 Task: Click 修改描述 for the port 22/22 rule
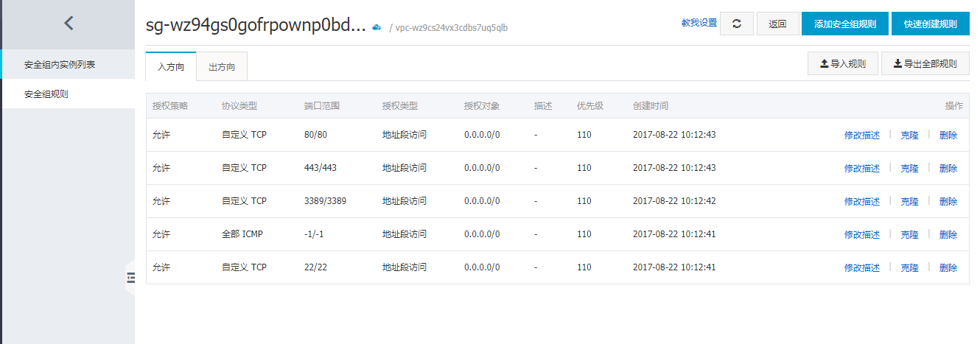pos(862,268)
